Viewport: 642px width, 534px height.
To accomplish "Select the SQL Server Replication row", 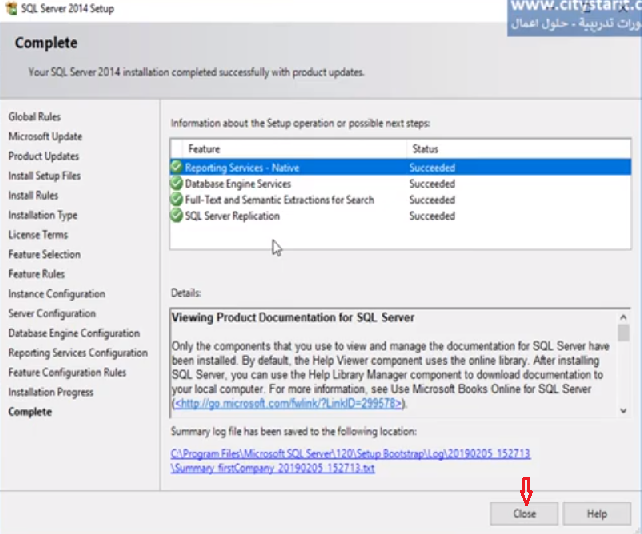I will 400,216.
